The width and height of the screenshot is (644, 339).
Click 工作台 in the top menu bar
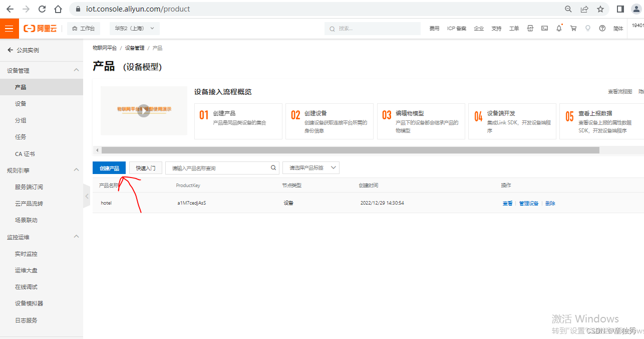pos(84,29)
